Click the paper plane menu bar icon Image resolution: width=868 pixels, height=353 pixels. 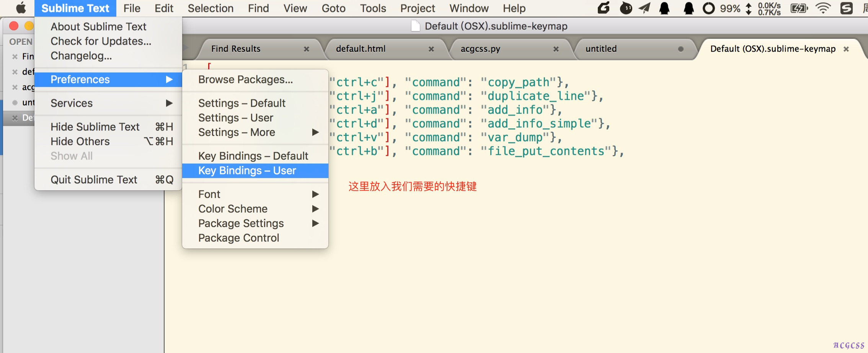[644, 8]
